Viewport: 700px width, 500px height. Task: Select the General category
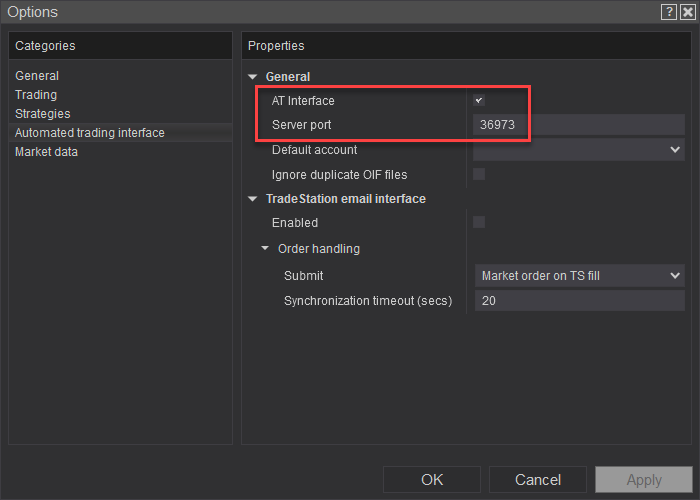pyautogui.click(x=37, y=76)
